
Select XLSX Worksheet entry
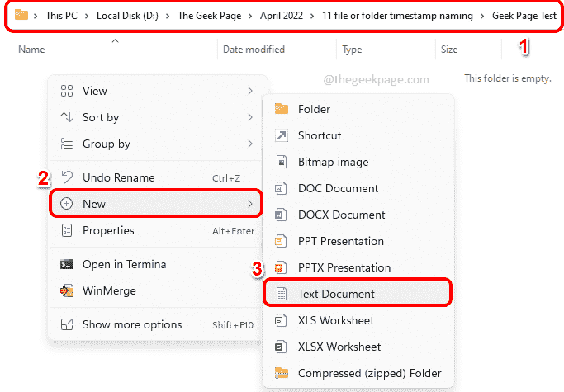tap(339, 347)
